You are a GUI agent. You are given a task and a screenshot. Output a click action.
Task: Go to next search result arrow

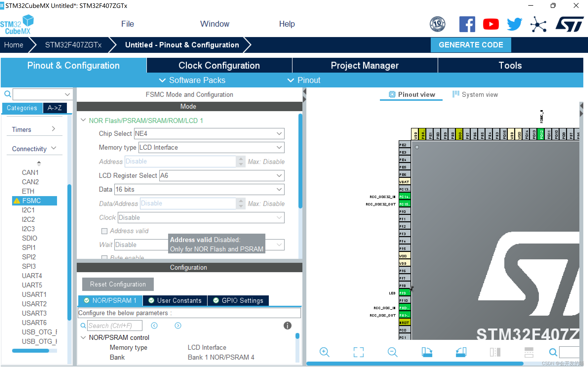[x=178, y=326]
